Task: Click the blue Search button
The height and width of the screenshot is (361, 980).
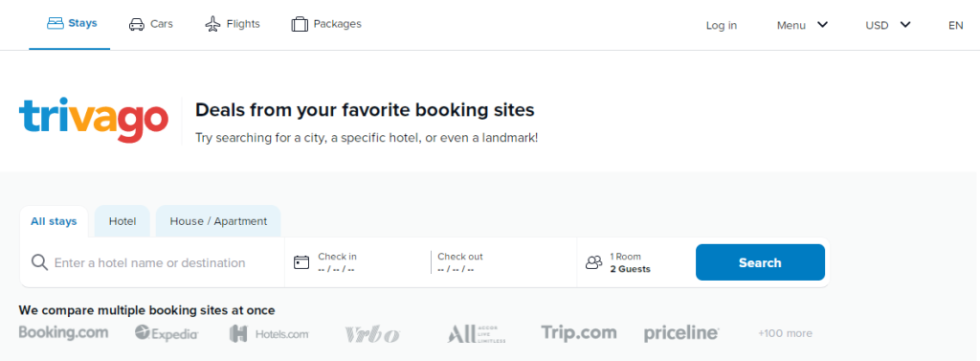Action: coord(760,262)
